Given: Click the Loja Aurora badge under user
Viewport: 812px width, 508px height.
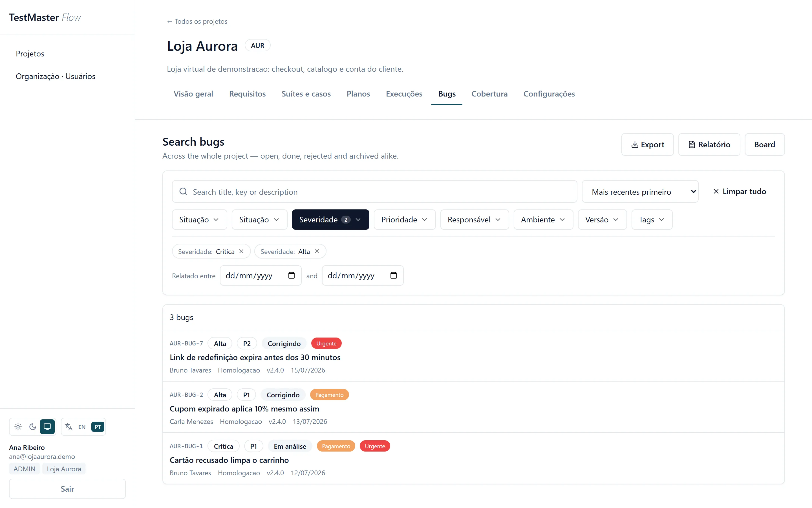Looking at the screenshot, I should point(64,469).
